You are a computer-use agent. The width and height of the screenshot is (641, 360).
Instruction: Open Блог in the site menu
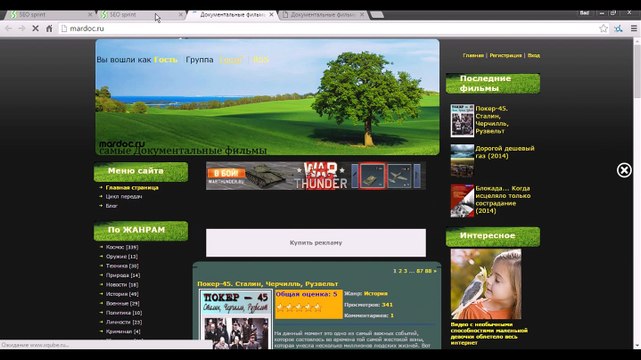click(111, 206)
